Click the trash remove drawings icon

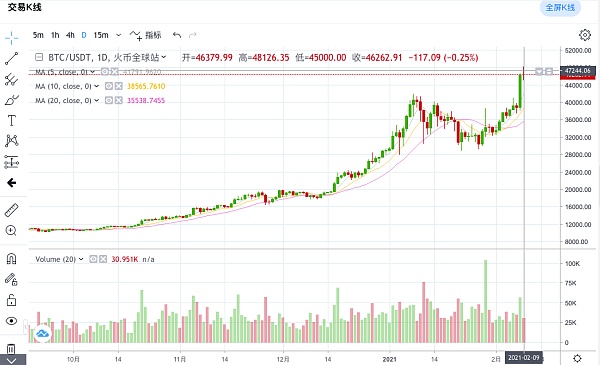[x=11, y=349]
